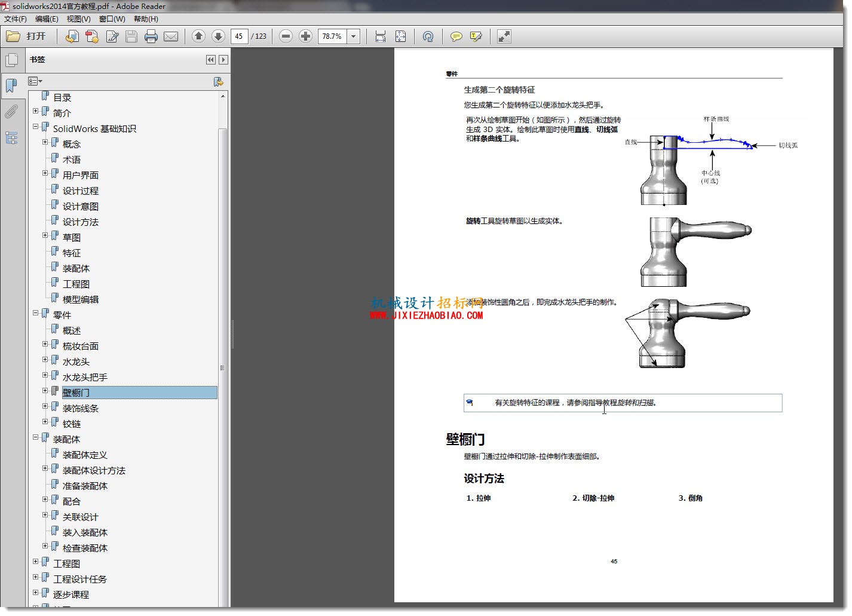
Task: Click the email envelope icon
Action: click(171, 36)
